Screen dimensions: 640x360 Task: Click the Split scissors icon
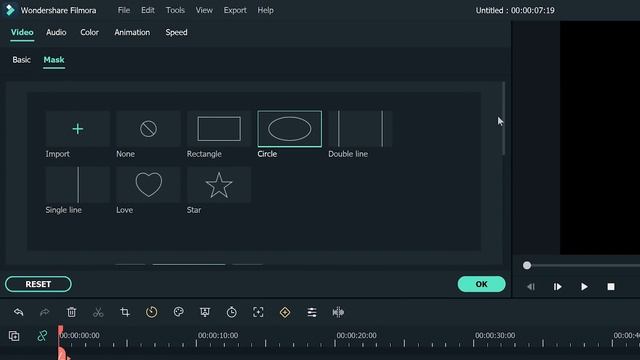(98, 312)
